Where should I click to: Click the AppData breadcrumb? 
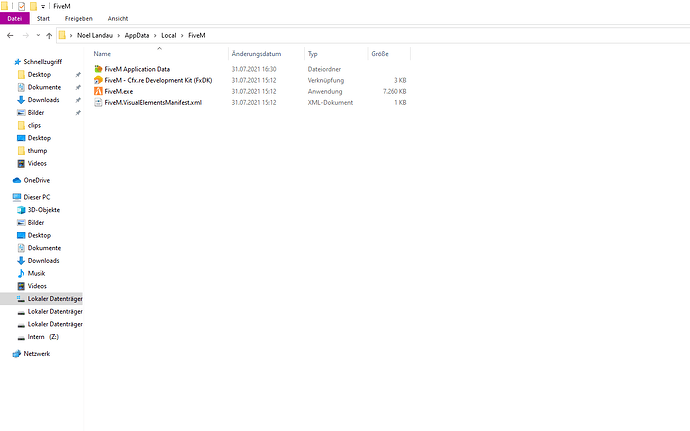[137, 35]
